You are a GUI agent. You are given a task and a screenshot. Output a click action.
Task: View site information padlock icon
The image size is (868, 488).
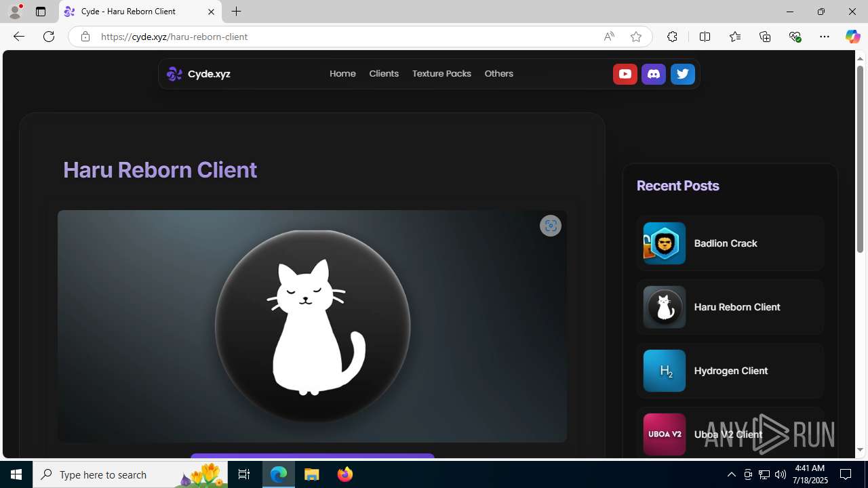pyautogui.click(x=85, y=37)
